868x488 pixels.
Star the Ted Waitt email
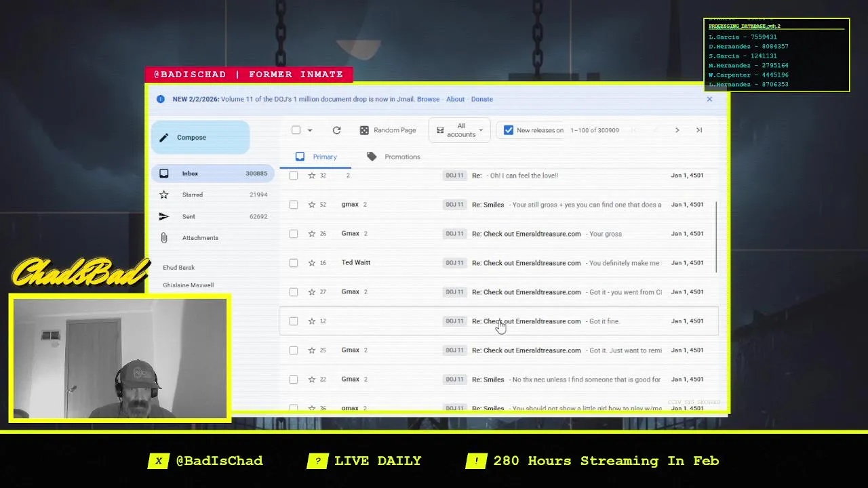point(312,263)
